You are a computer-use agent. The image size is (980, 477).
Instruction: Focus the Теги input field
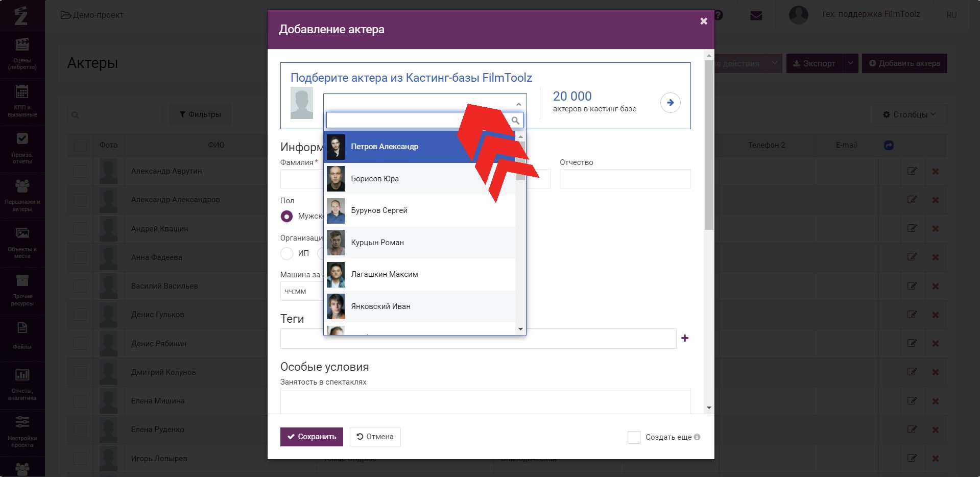(478, 339)
